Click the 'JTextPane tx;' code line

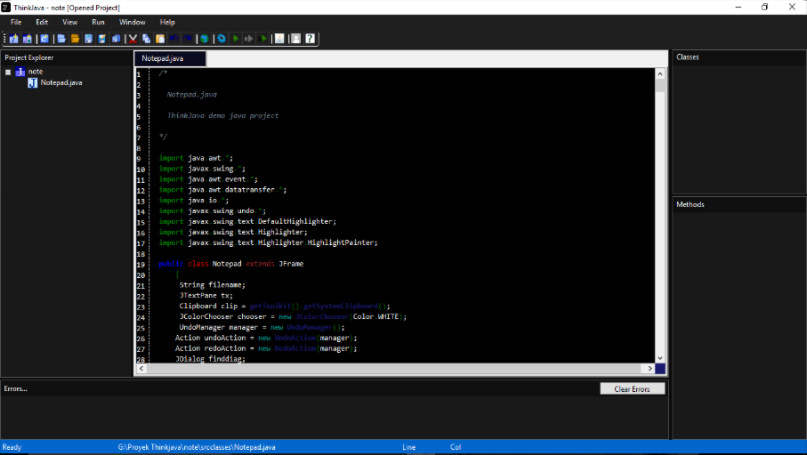(206, 295)
